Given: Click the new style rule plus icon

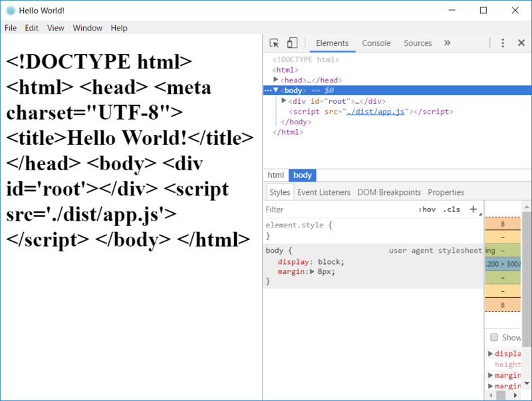Looking at the screenshot, I should coord(473,209).
